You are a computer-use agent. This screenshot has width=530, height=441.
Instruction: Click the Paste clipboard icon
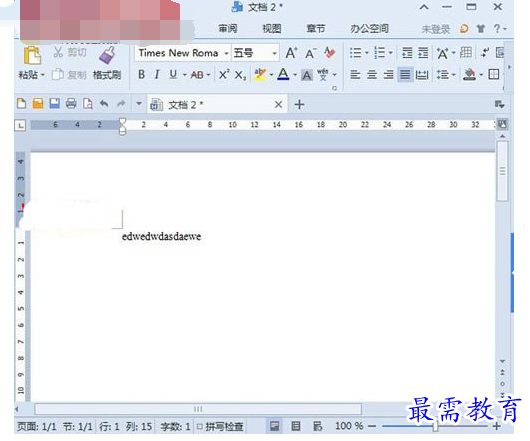(x=32, y=55)
